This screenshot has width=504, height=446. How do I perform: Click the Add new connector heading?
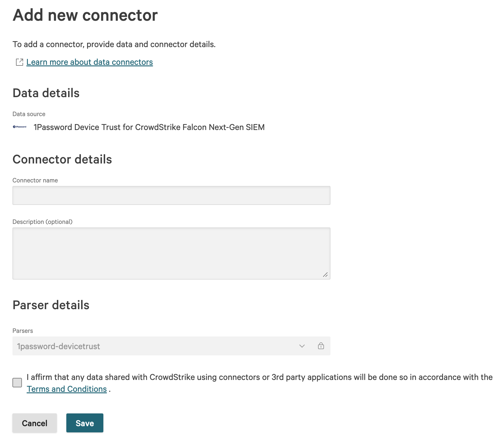coord(85,15)
